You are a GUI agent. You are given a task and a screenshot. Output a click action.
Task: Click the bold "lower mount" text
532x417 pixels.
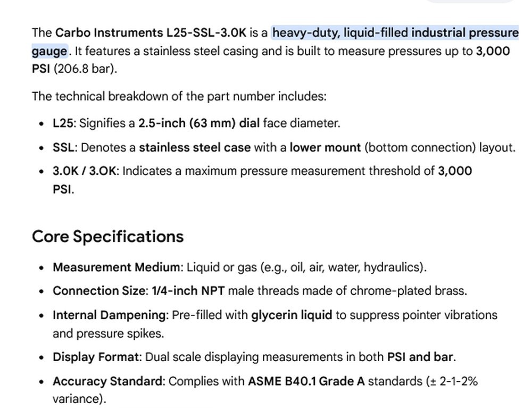(325, 147)
